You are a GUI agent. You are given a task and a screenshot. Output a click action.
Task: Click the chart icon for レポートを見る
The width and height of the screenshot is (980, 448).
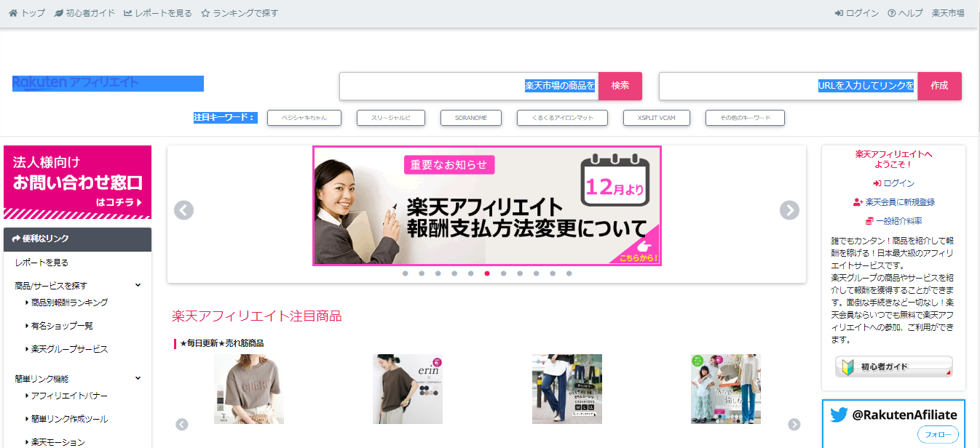[x=128, y=13]
